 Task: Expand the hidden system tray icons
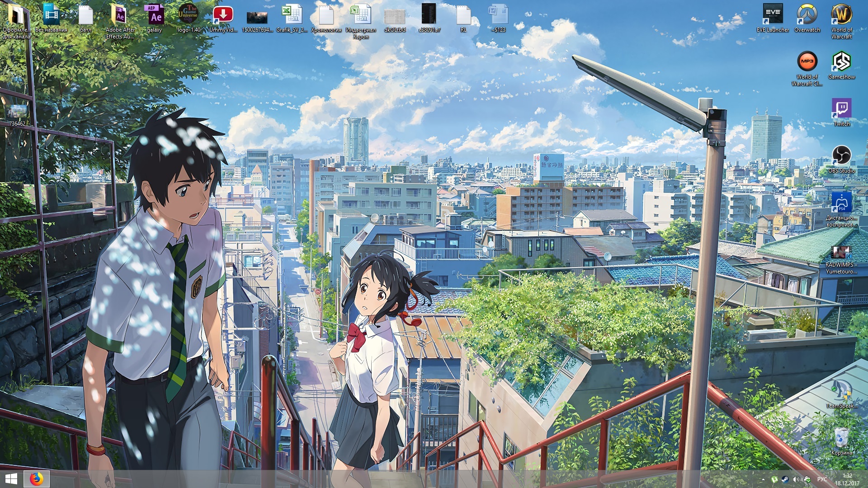pos(763,479)
